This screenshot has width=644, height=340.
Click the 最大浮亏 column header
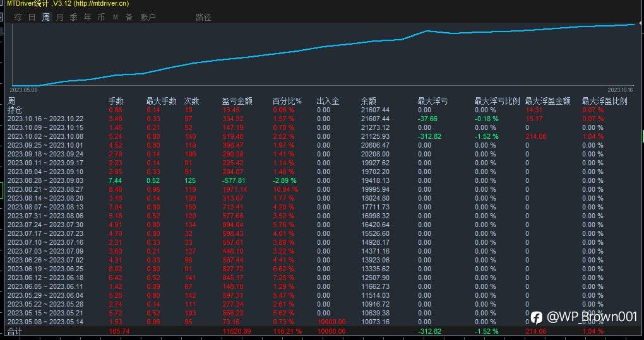tap(432, 102)
